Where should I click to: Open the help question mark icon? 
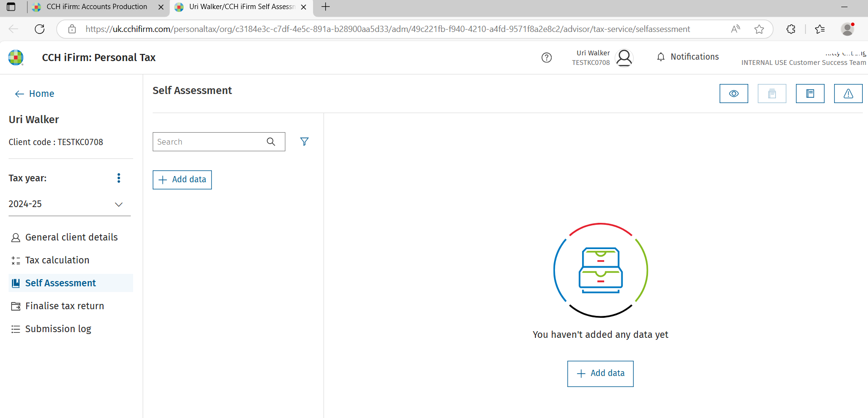coord(547,58)
